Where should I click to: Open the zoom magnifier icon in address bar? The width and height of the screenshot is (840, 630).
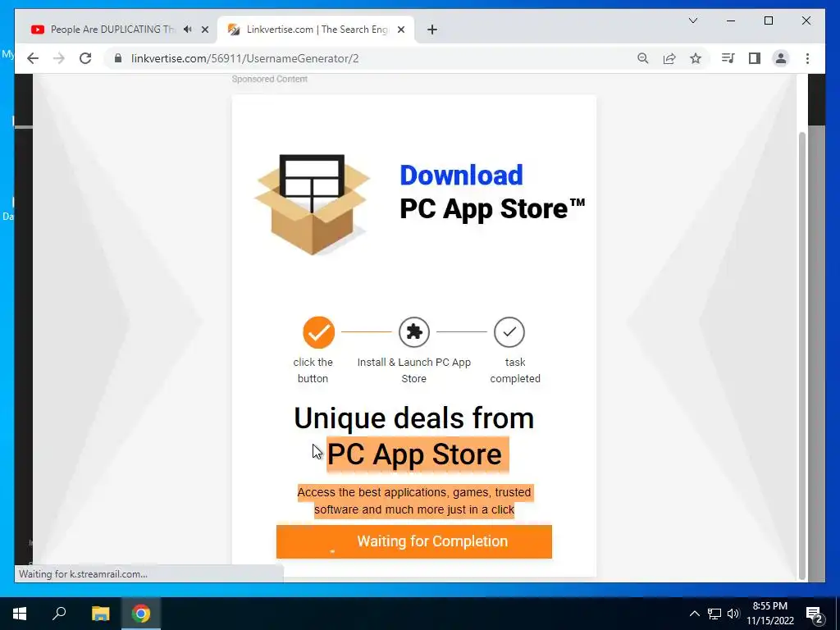coord(643,58)
